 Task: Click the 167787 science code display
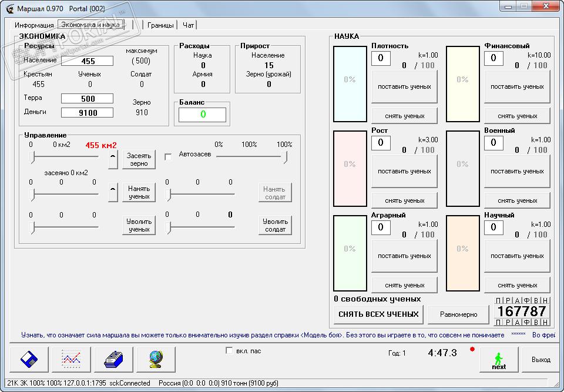coord(522,311)
